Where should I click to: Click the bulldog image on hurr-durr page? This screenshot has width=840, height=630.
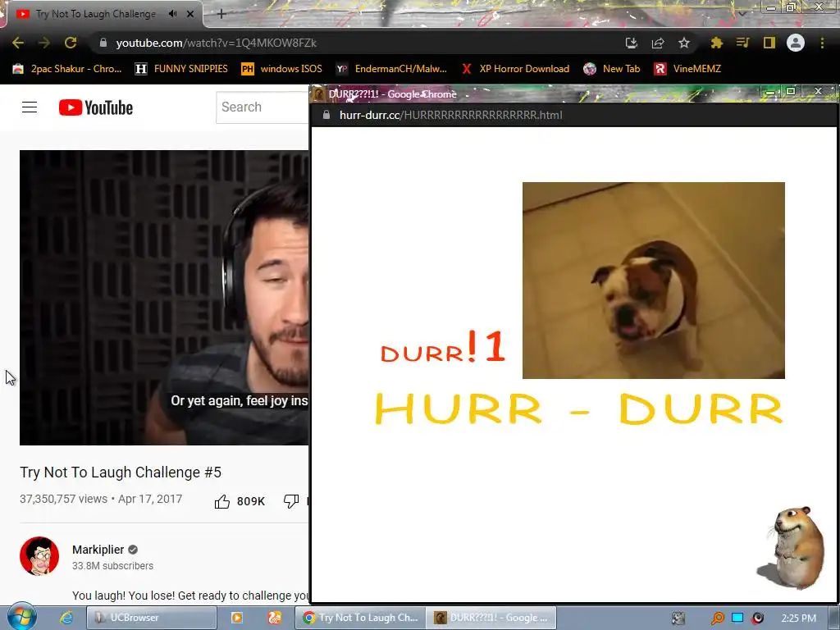coord(654,281)
